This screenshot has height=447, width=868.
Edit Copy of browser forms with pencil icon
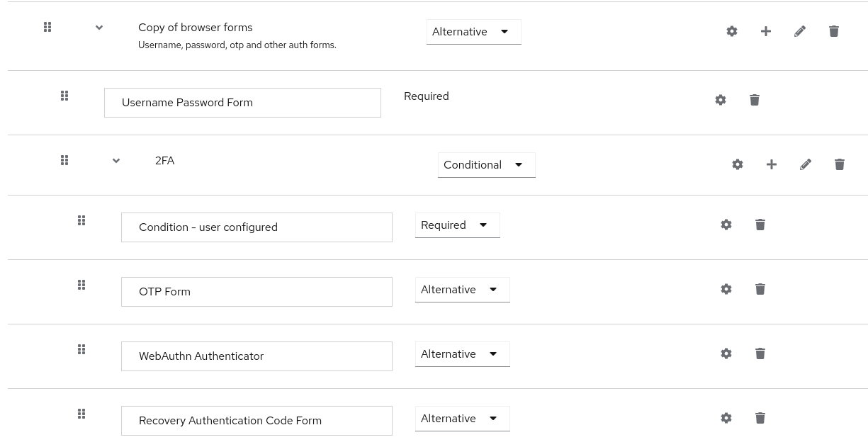point(800,31)
